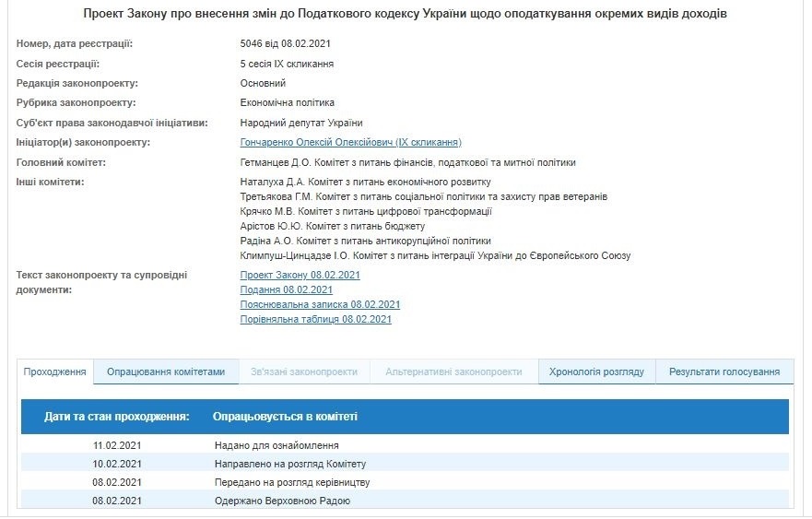This screenshot has height=519, width=812.
Task: Click the Основний edition value
Action: pyautogui.click(x=263, y=83)
